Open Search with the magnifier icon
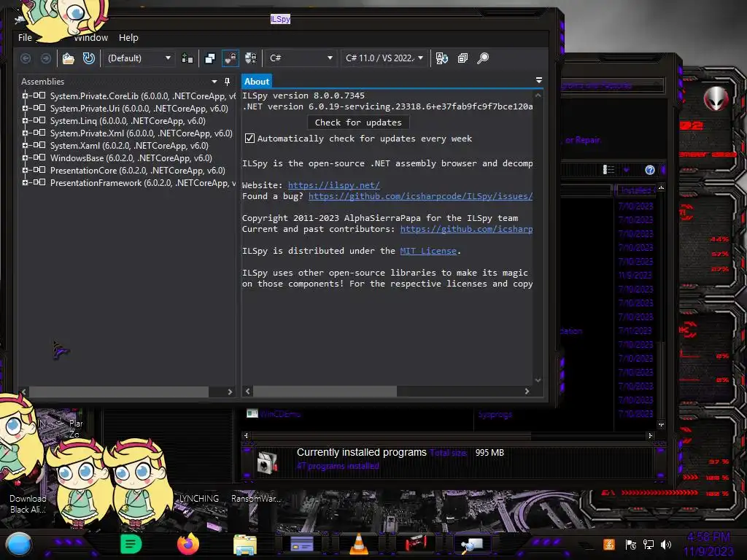The height and width of the screenshot is (560, 747). click(483, 58)
